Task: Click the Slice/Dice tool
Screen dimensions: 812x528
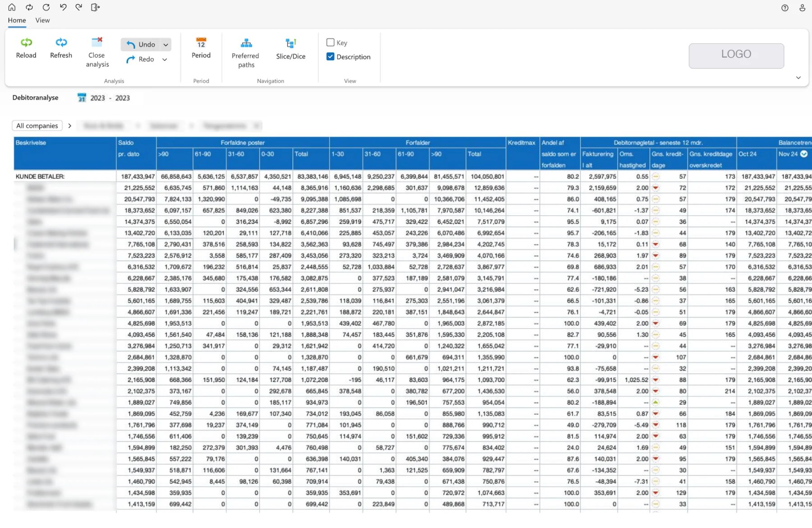Action: click(x=291, y=43)
